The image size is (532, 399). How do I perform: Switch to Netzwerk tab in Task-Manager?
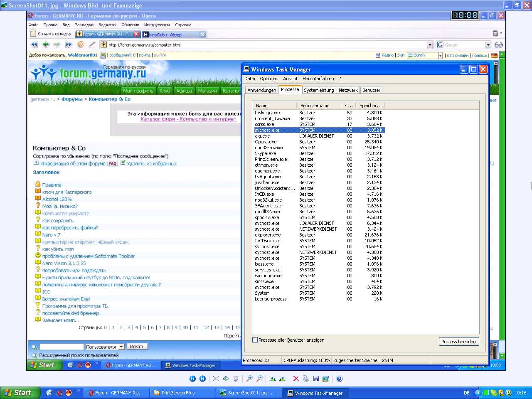[x=348, y=90]
